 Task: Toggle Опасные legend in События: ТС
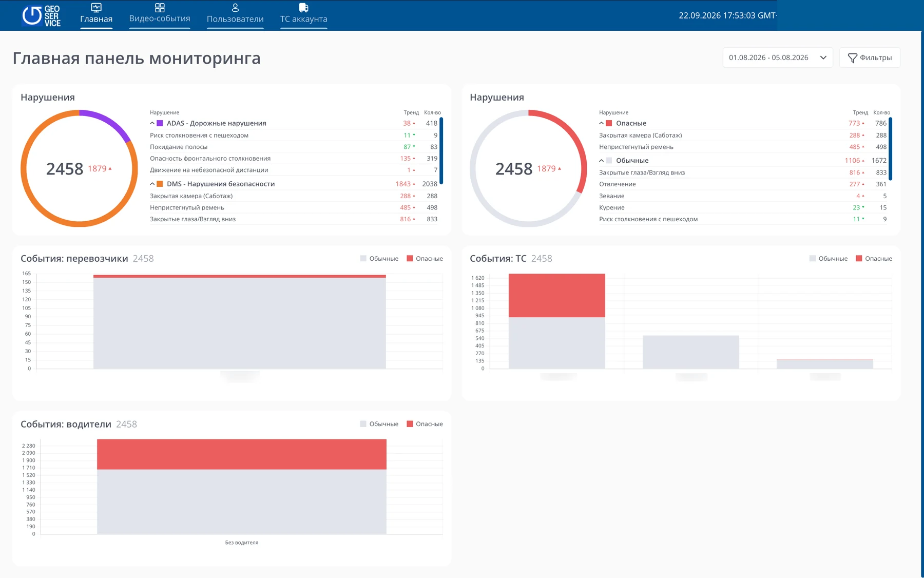[x=874, y=259]
